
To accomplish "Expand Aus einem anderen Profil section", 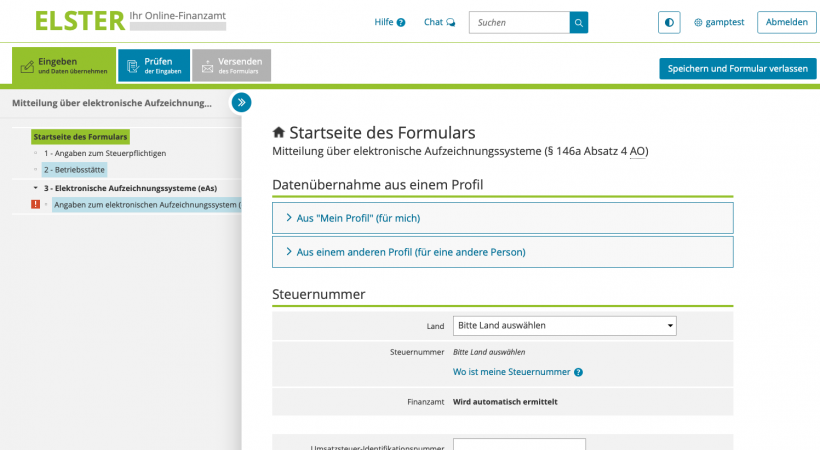I will pyautogui.click(x=503, y=252).
